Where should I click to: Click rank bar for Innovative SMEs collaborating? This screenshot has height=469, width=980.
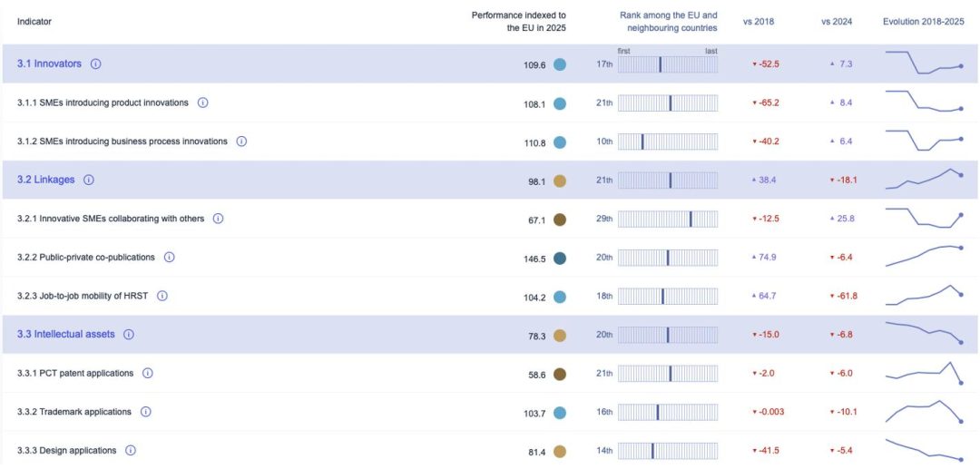667,219
